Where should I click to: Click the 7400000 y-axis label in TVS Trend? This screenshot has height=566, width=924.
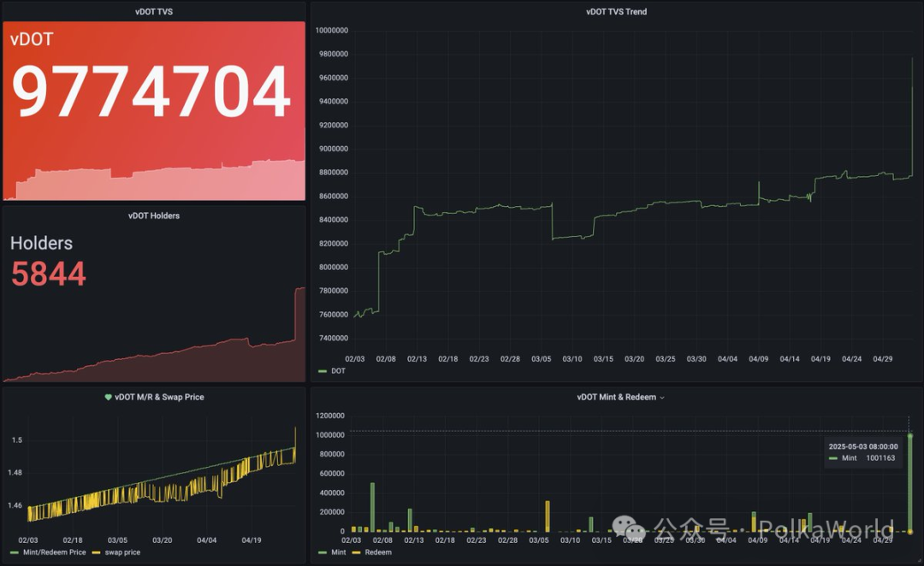tap(334, 338)
